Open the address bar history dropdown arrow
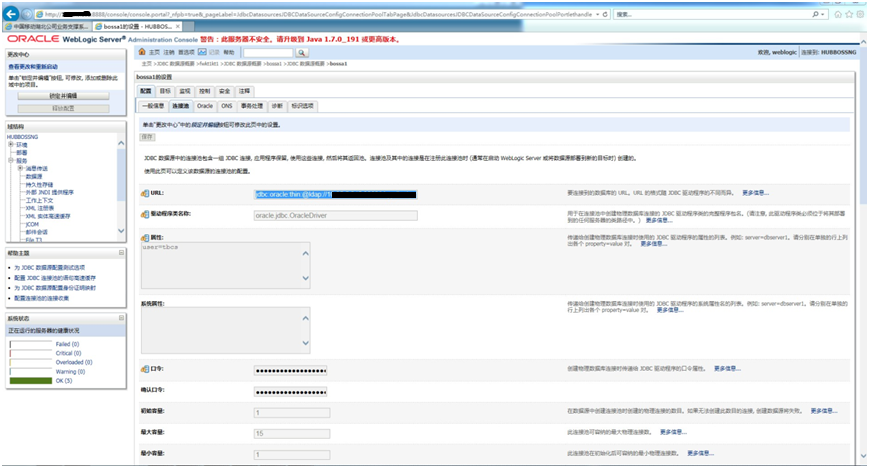This screenshot has height=468, width=869. coord(598,14)
